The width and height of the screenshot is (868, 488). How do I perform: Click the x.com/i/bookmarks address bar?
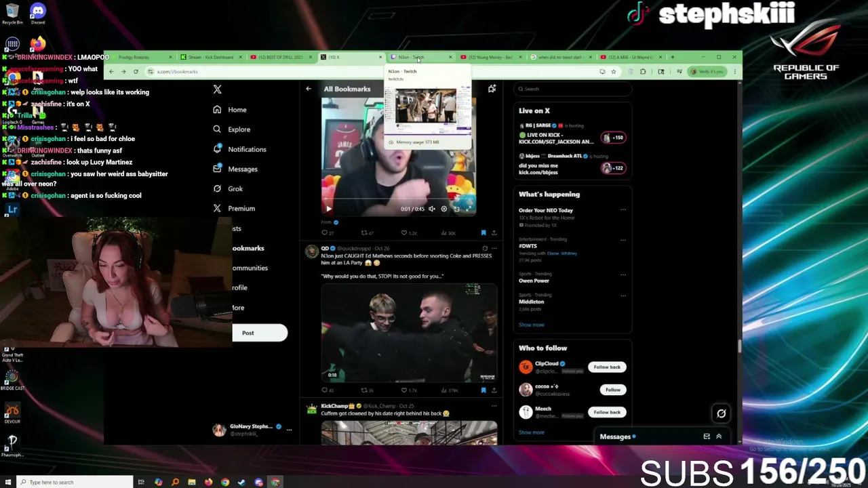tap(178, 72)
